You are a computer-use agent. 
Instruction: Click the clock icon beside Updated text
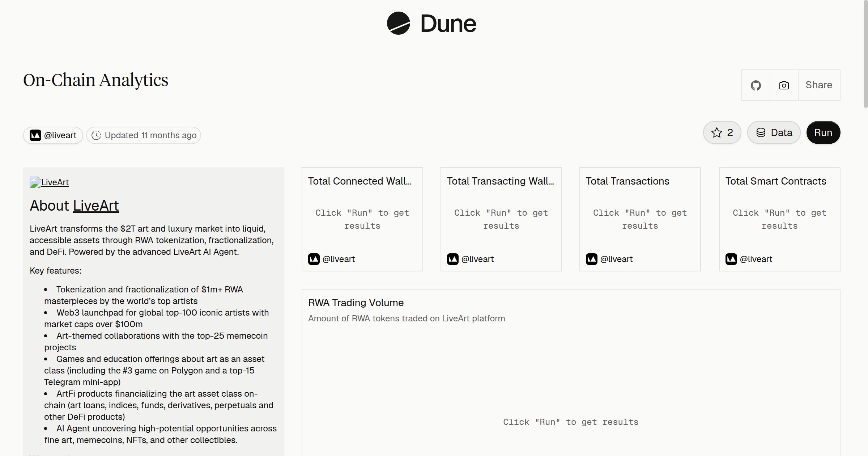[x=96, y=135]
